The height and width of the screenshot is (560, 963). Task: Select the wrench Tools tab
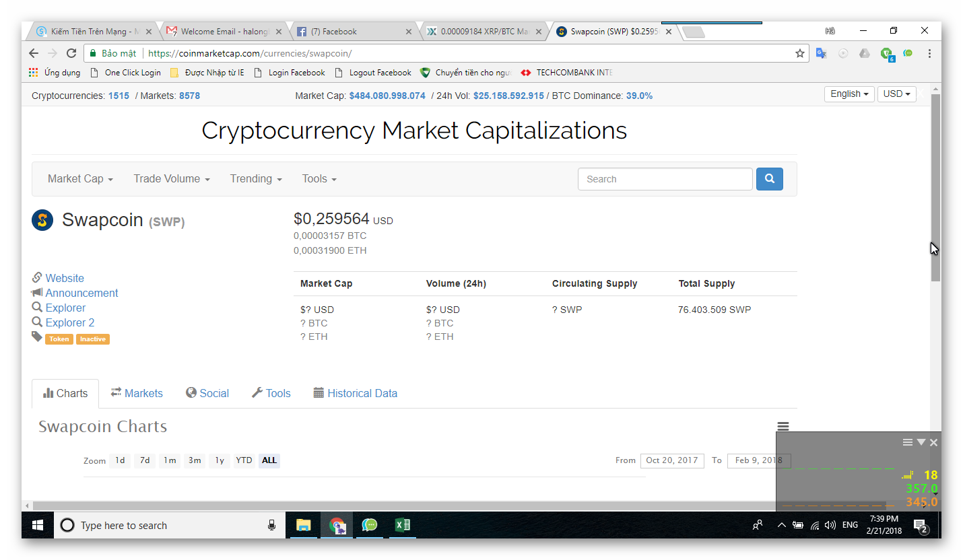tap(271, 393)
